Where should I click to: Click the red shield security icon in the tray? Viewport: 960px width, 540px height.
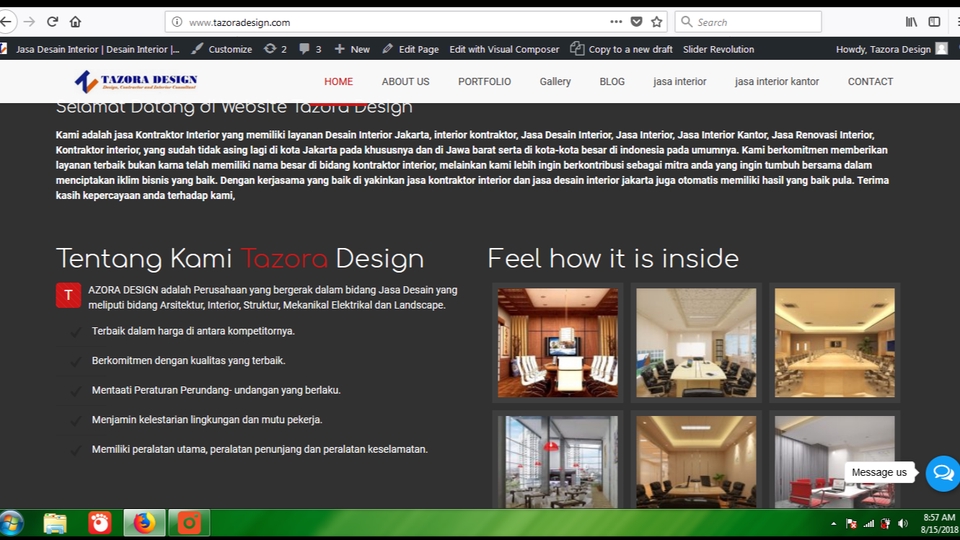pyautogui.click(x=885, y=524)
